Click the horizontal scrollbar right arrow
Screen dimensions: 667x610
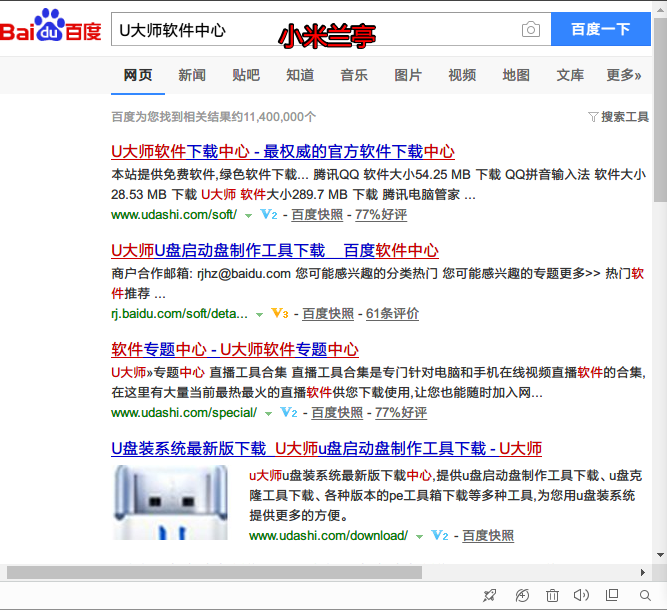click(643, 573)
